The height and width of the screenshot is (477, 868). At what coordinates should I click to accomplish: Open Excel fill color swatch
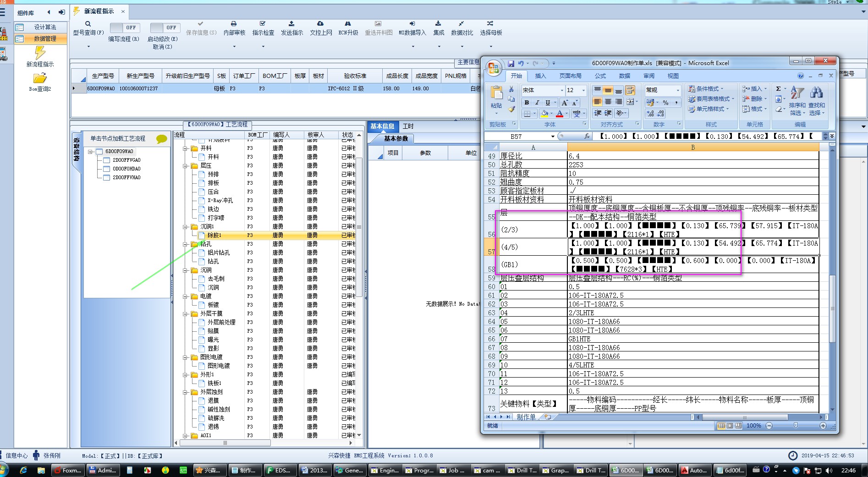pyautogui.click(x=544, y=113)
